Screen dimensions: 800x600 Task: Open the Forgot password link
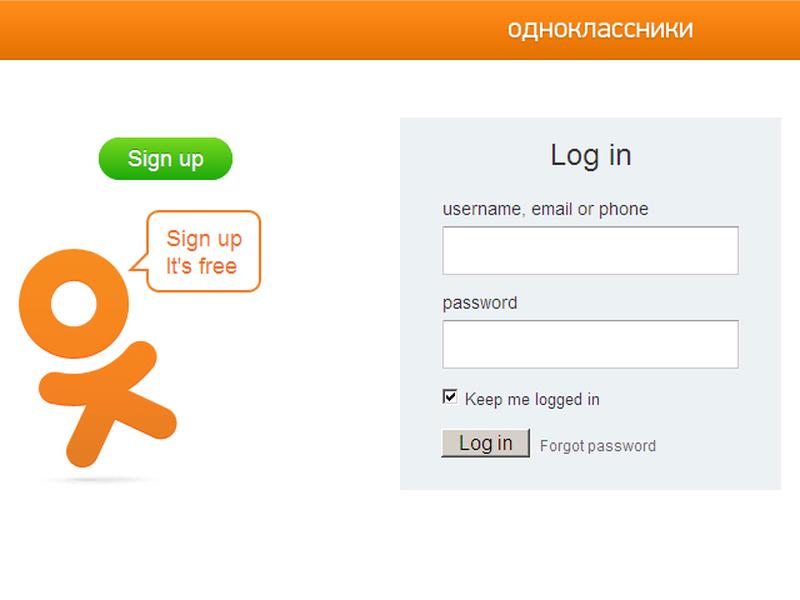point(597,445)
